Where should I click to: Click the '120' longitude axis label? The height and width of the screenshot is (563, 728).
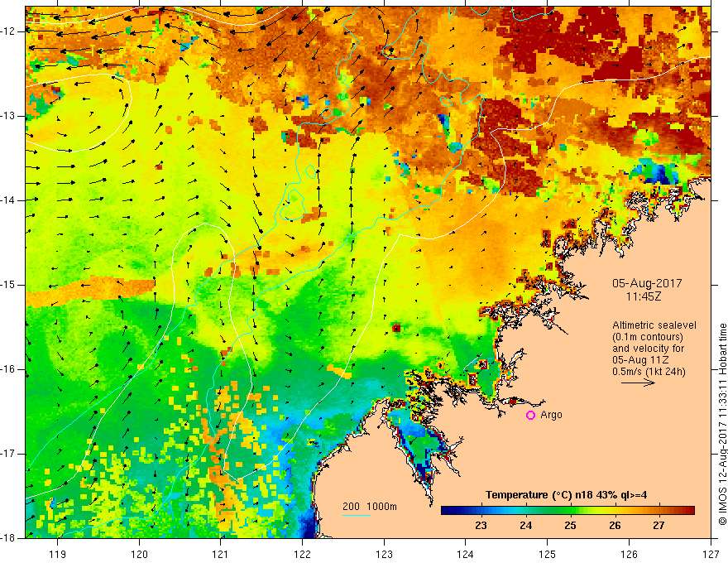(x=139, y=554)
